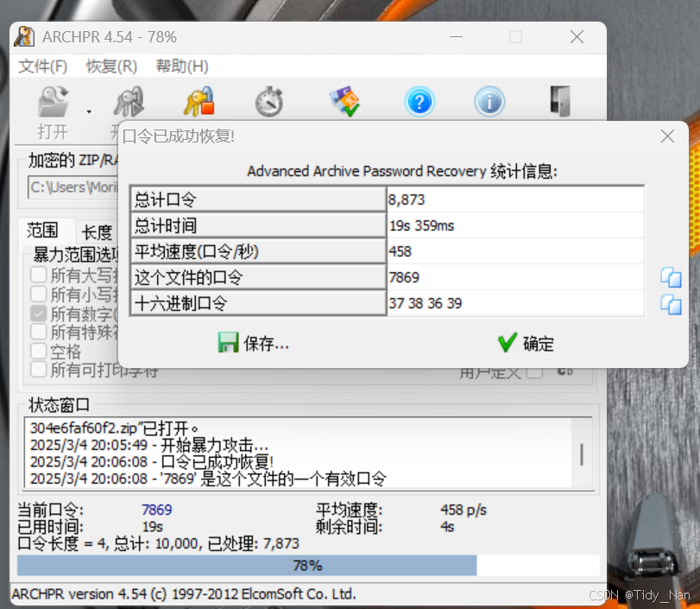Click the blue current password 7869 value

tap(157, 510)
